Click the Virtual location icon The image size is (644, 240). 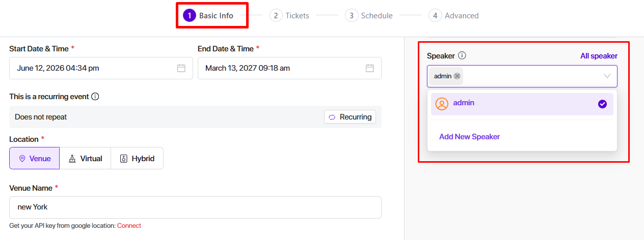[x=72, y=159]
